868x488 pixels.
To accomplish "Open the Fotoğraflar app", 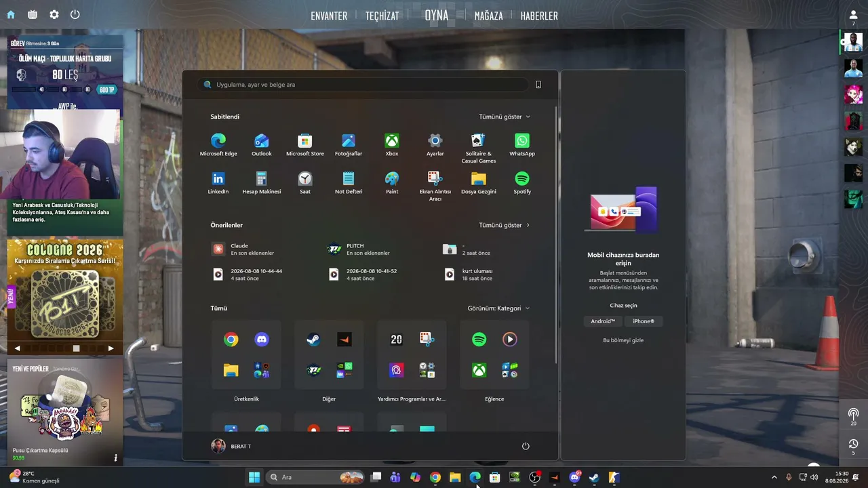I will tap(349, 145).
